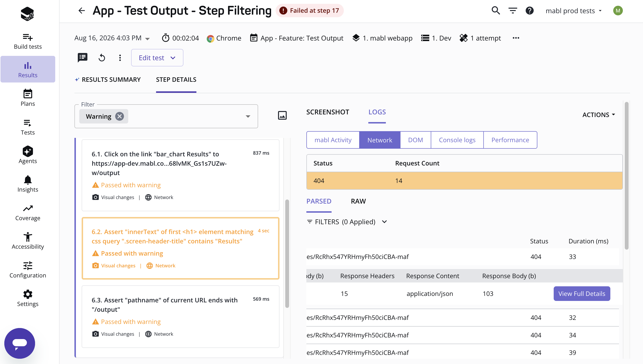Switch to the SCREENSHOT tab
Image resolution: width=643 pixels, height=364 pixels.
[328, 112]
